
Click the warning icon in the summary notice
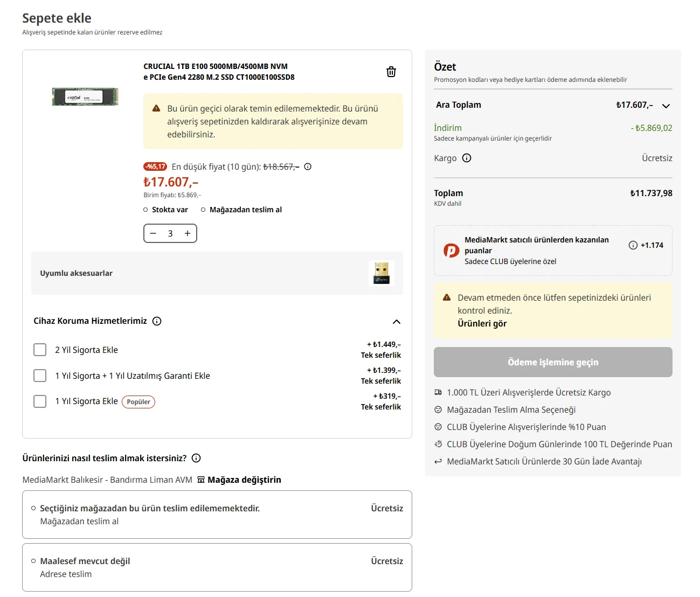(447, 297)
